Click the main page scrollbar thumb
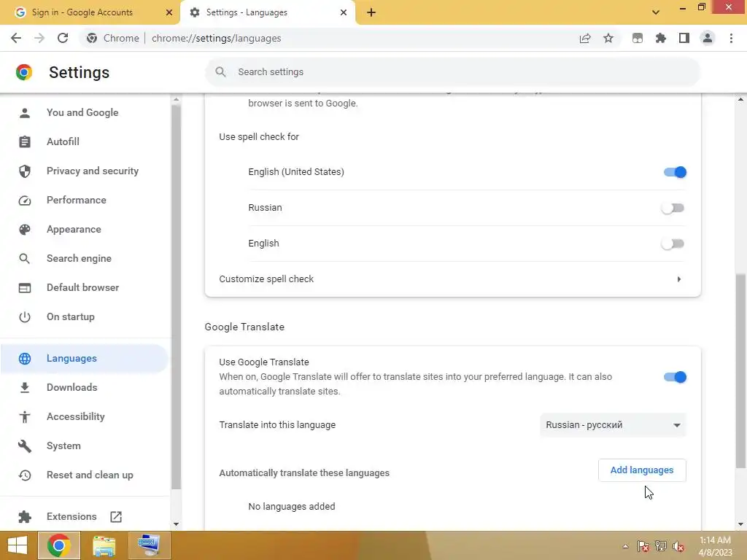Screen dimensions: 747x560 tap(740, 371)
